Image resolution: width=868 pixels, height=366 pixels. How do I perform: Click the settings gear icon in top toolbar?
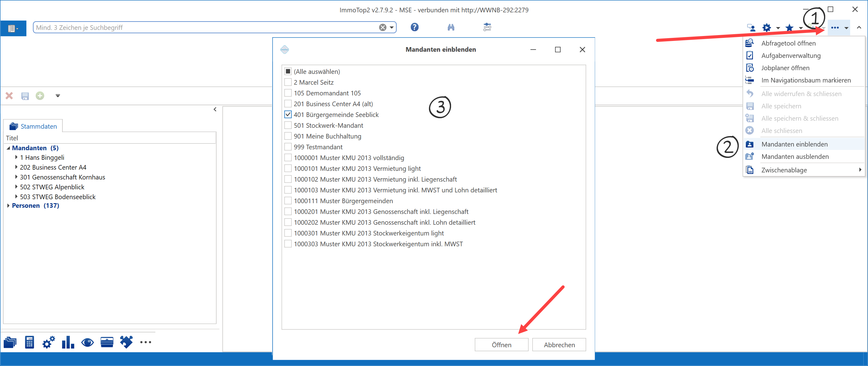(x=766, y=28)
